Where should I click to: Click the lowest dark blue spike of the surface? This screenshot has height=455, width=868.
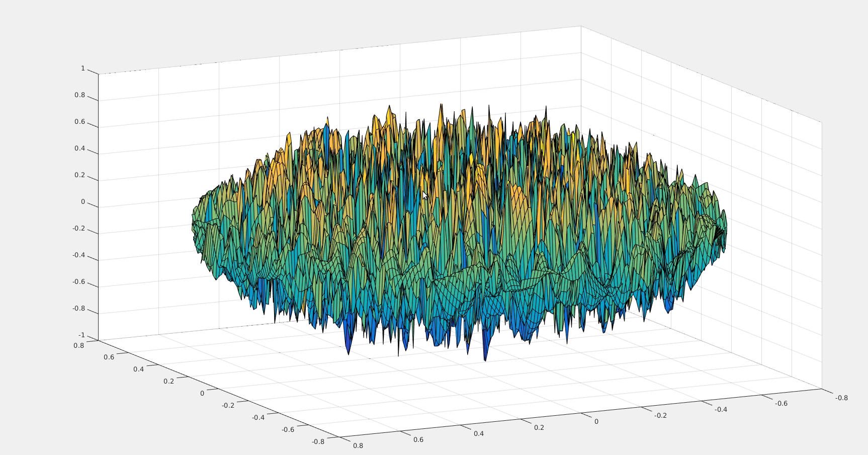coord(485,358)
